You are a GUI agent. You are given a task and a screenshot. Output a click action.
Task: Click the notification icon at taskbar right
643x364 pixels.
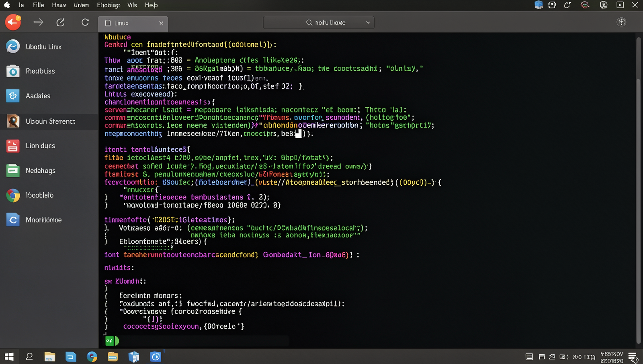(x=633, y=357)
